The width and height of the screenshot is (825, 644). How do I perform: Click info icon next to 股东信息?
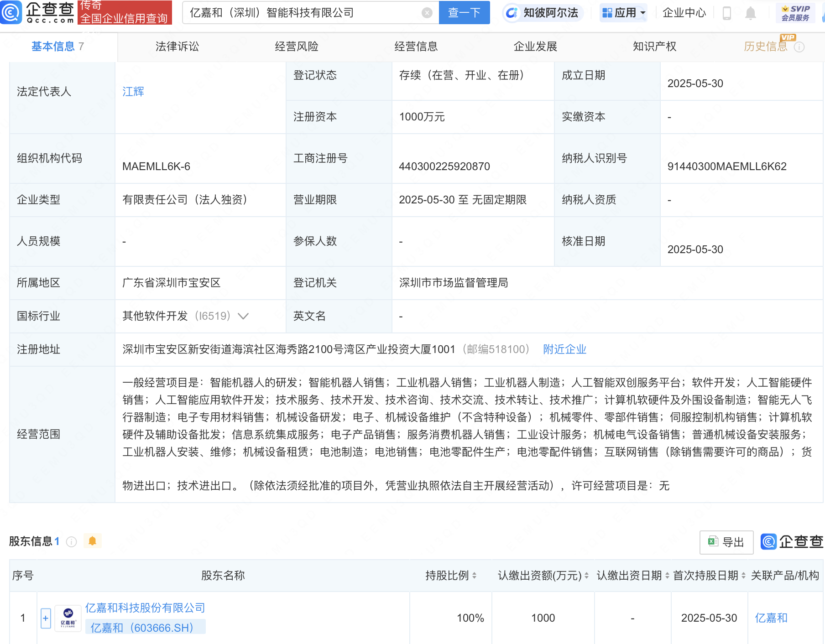click(71, 541)
